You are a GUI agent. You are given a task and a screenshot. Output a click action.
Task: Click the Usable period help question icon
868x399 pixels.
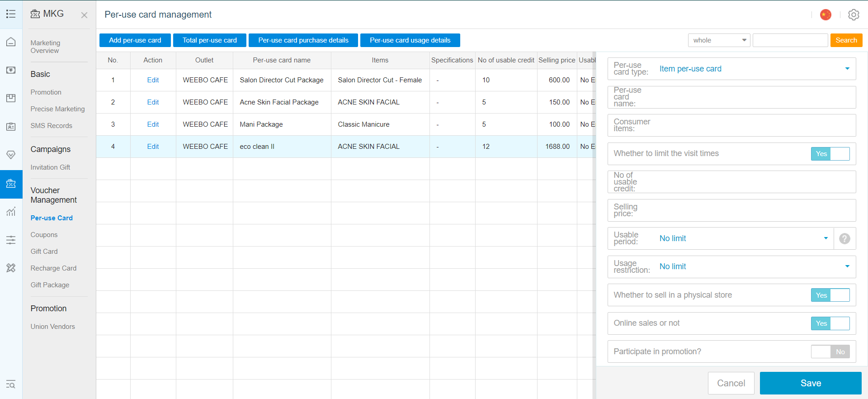point(844,238)
